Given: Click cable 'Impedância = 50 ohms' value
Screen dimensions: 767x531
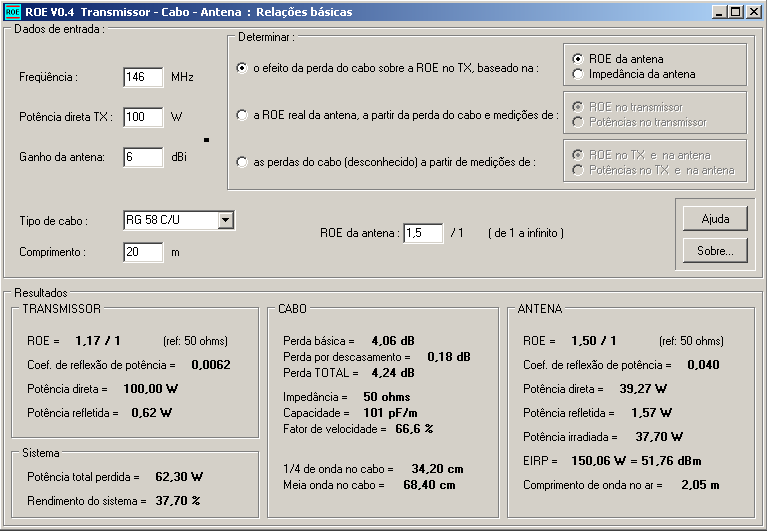Looking at the screenshot, I should click(387, 397).
